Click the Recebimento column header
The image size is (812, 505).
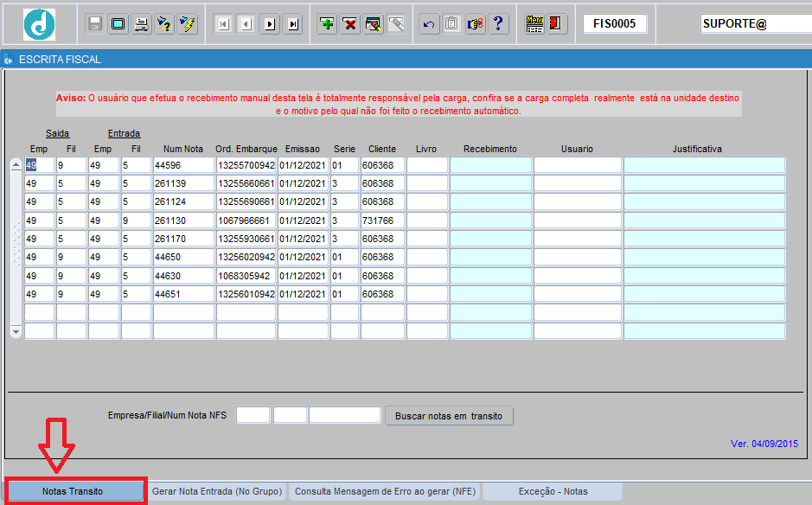(490, 150)
